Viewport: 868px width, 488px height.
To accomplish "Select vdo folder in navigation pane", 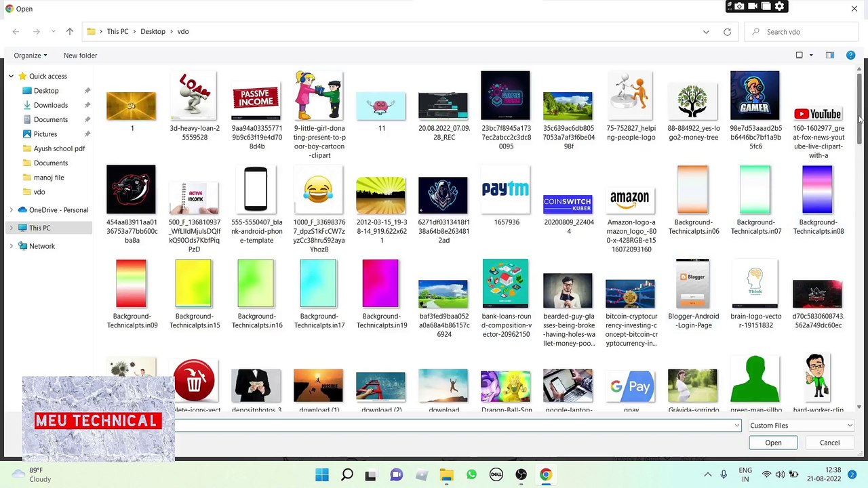I will (39, 192).
